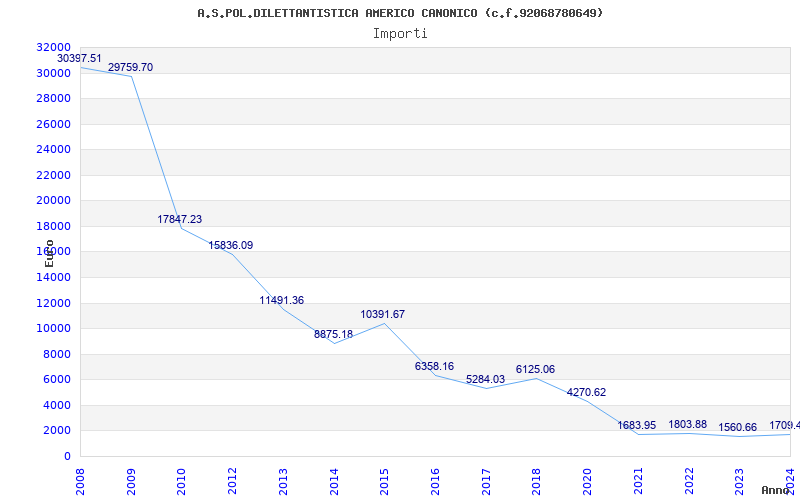Select the data label 29759.70
Screen dimensions: 800x500
130,67
